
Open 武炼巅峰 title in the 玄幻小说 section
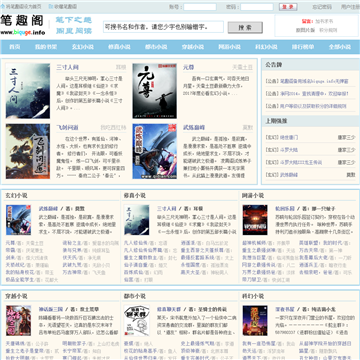point(48,209)
